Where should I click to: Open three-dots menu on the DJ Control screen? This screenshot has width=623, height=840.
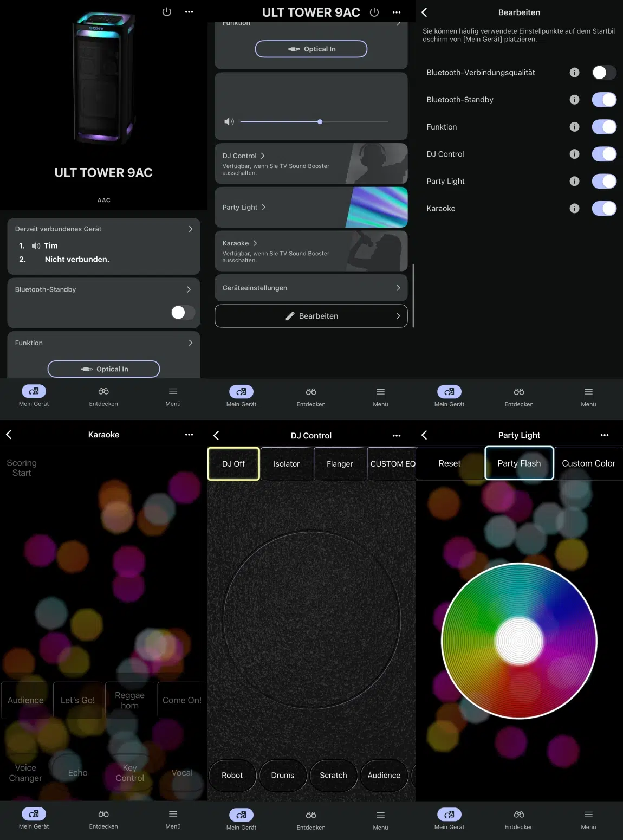(x=397, y=436)
